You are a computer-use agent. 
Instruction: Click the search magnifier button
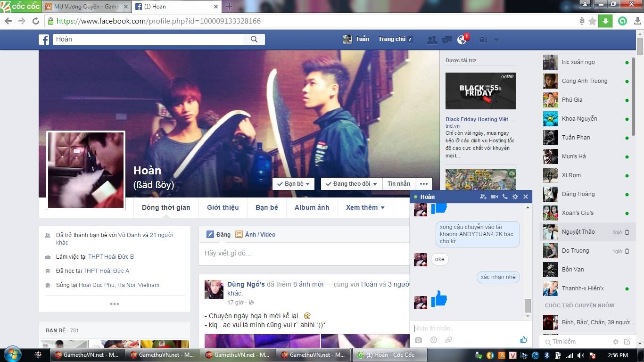[254, 39]
